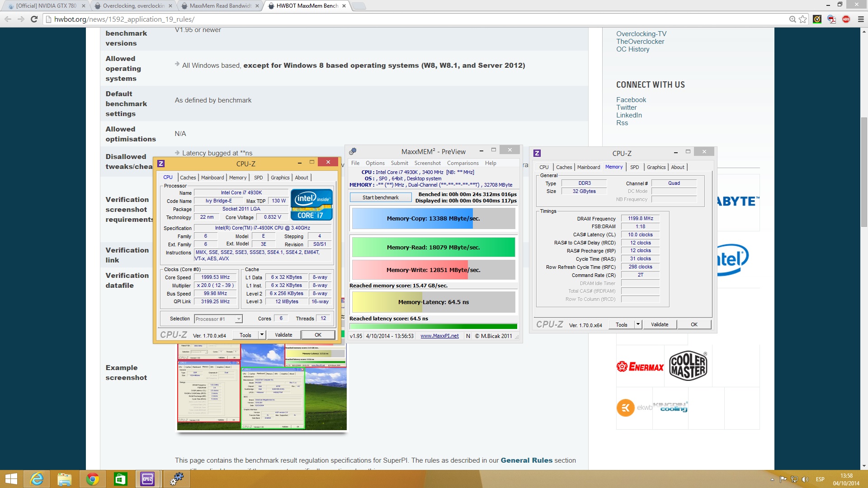Open network status in system tray

point(794,479)
